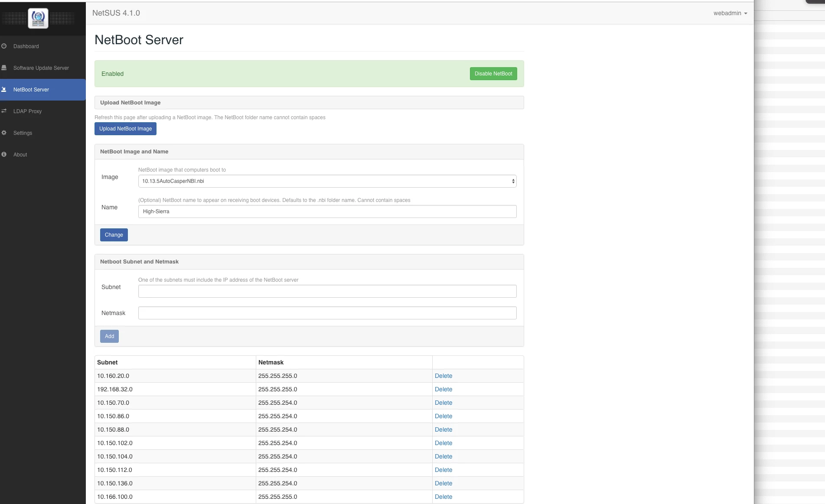Delete subnet 10.150.136.0
Viewport: 825px width, 504px height.
click(443, 483)
